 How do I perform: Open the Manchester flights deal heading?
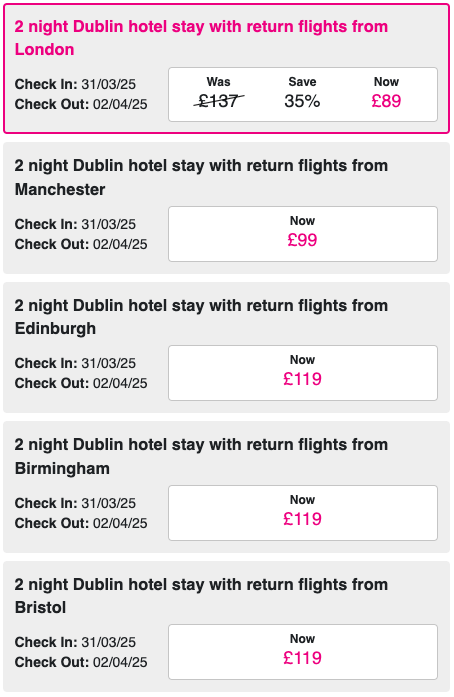pyautogui.click(x=201, y=177)
